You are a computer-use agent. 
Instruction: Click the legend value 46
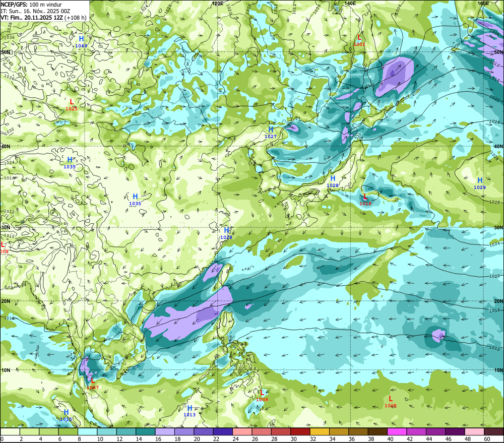pos(449,439)
